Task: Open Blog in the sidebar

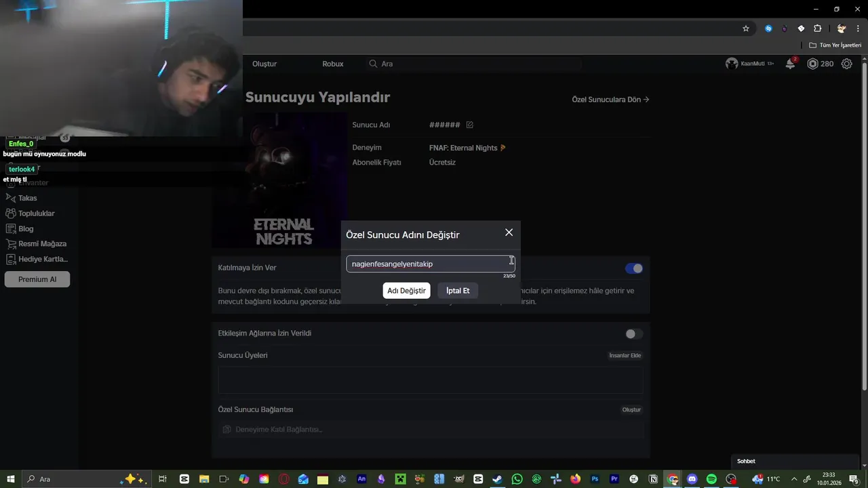Action: coord(20,229)
